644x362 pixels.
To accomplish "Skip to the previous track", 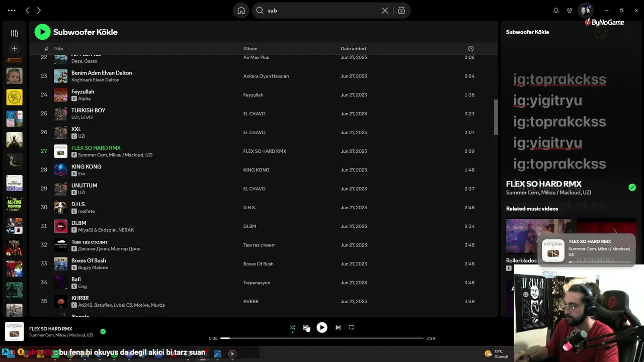I will click(306, 328).
